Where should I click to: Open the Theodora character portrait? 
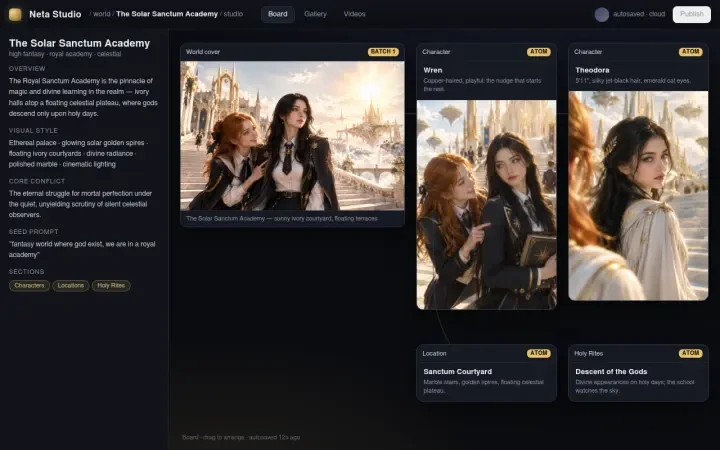[638, 196]
